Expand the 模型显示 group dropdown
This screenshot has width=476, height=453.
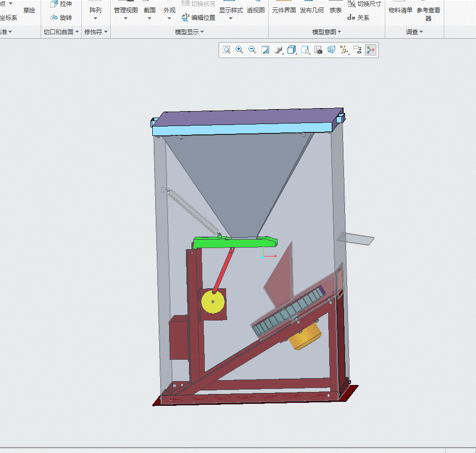[x=189, y=32]
